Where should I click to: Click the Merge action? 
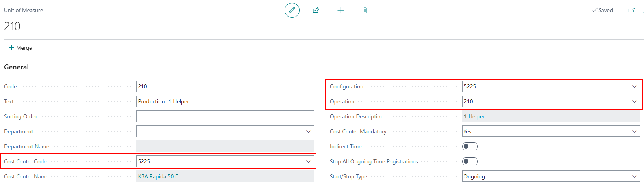pos(20,48)
